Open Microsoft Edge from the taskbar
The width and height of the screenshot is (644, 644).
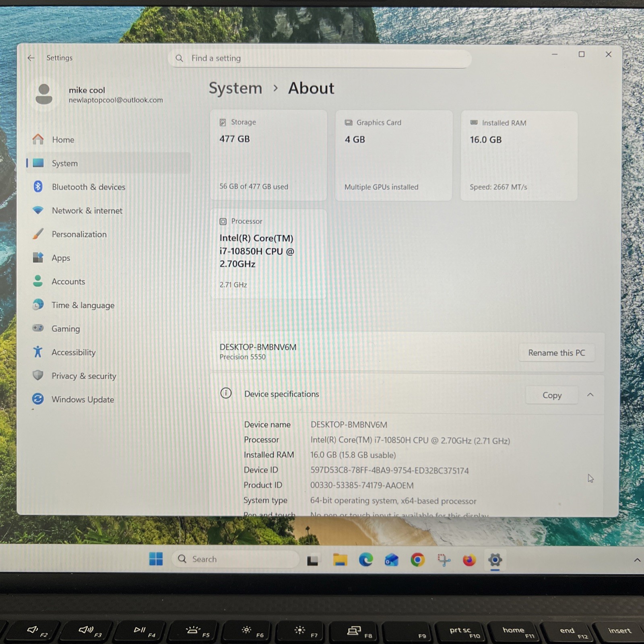[x=365, y=560]
